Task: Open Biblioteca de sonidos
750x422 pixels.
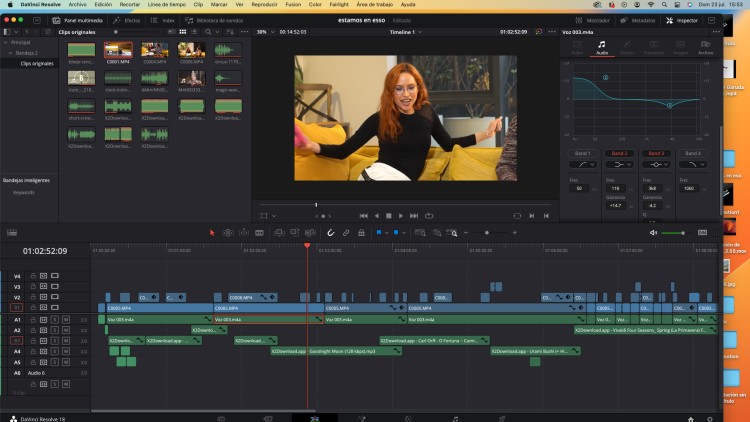Action: (214, 21)
